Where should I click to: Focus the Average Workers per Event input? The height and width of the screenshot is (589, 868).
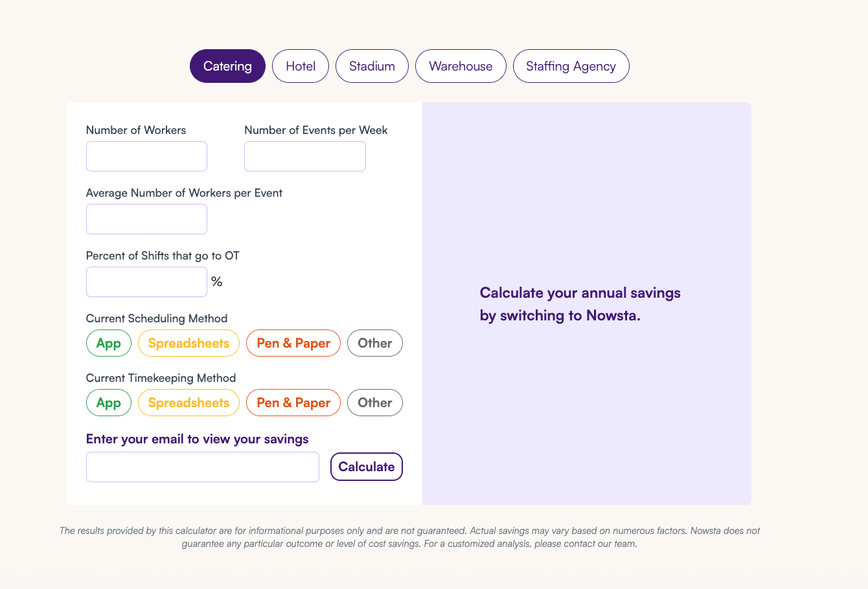point(146,219)
